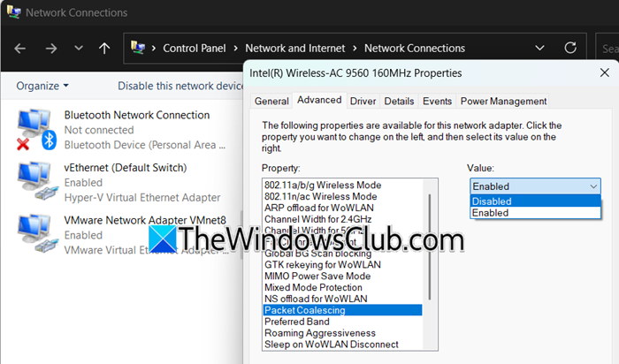Select the vEthernet (Default Switch) adapter icon
The height and width of the screenshot is (364, 619).
(x=36, y=179)
